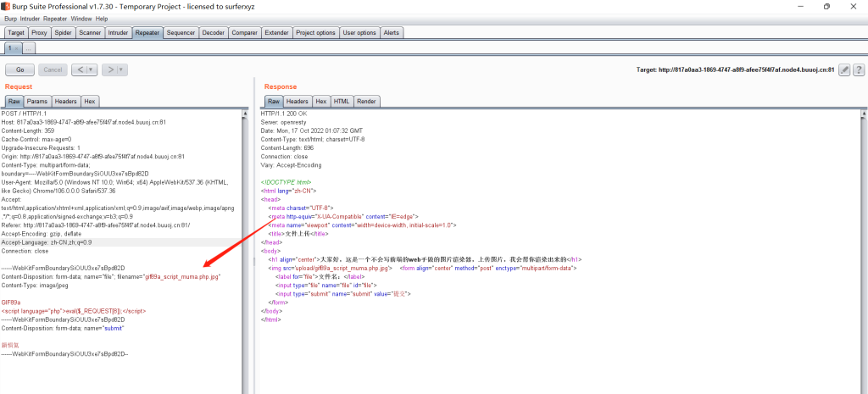
Task: Switch to the Decoder tool tab
Action: [213, 33]
